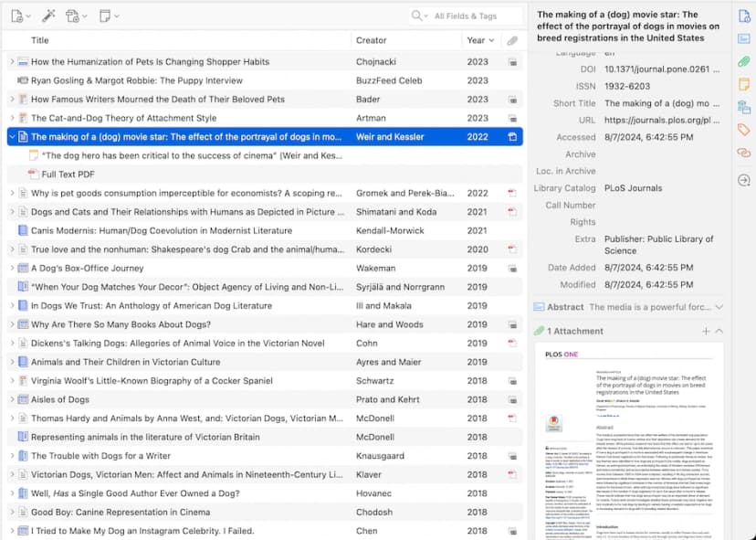Click the Short Title field value

[x=661, y=103]
